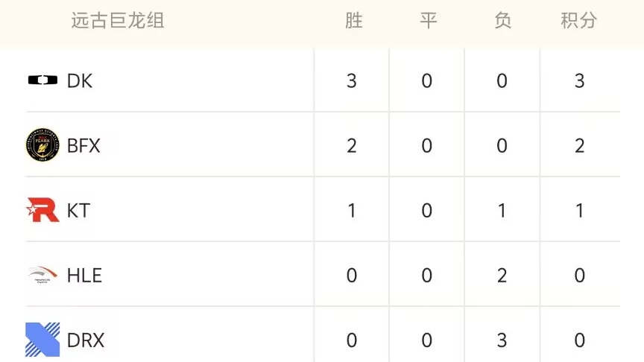Click the BFX team logo

[x=42, y=145]
